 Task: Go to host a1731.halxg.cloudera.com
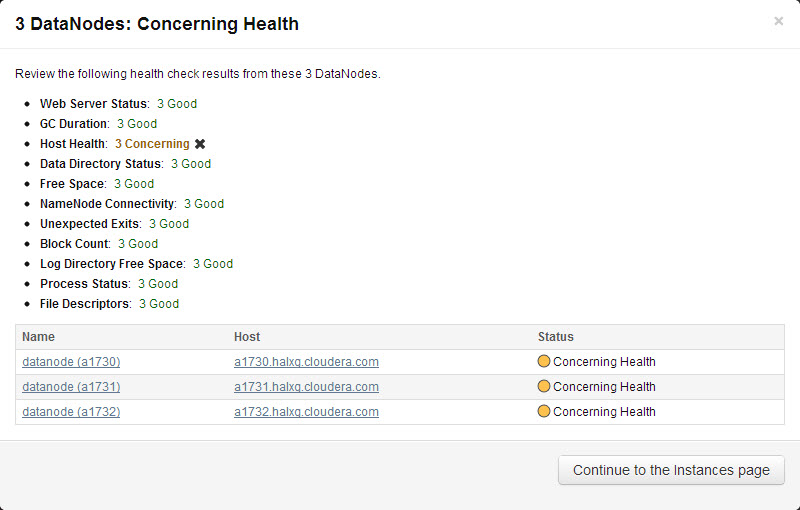pyautogui.click(x=306, y=387)
